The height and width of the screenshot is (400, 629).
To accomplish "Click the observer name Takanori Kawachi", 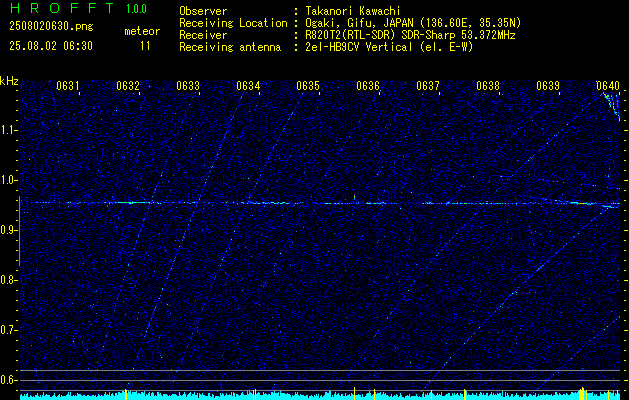I will click(353, 11).
